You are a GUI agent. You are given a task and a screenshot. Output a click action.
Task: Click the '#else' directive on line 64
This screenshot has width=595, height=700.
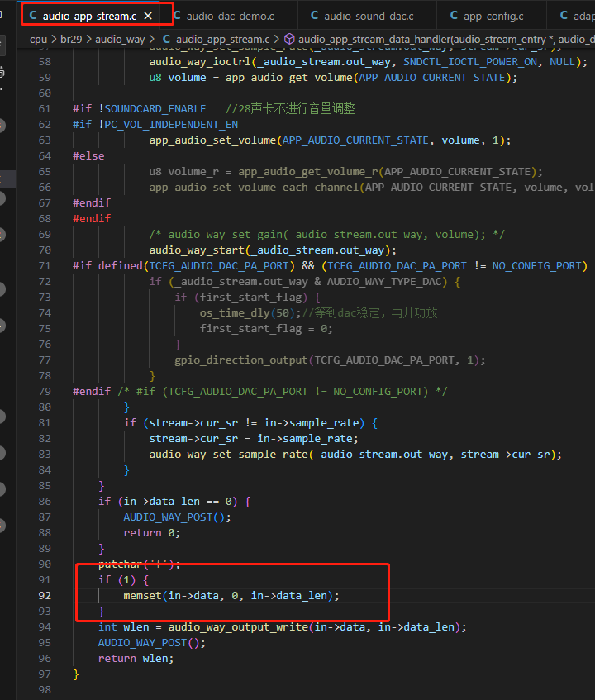click(x=88, y=156)
